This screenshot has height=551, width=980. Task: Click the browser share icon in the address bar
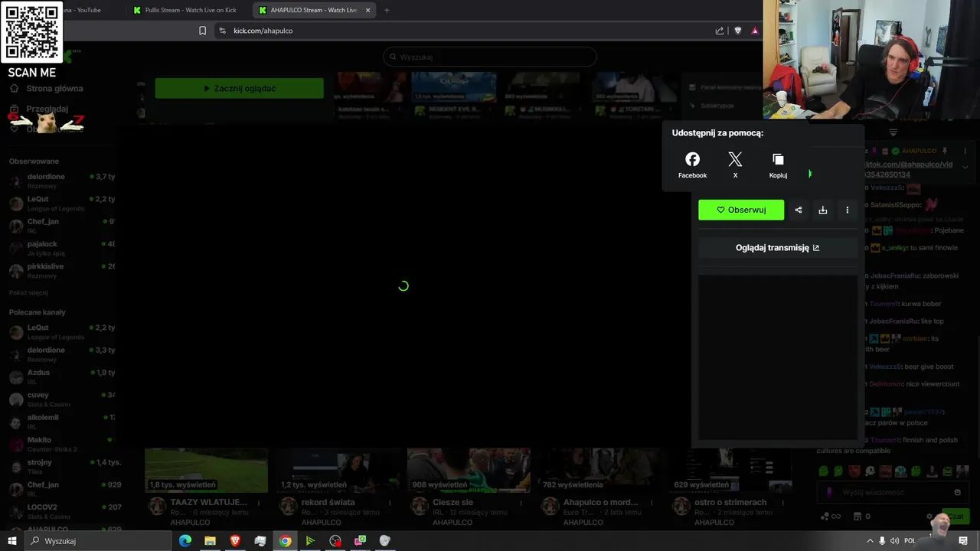coord(720,31)
